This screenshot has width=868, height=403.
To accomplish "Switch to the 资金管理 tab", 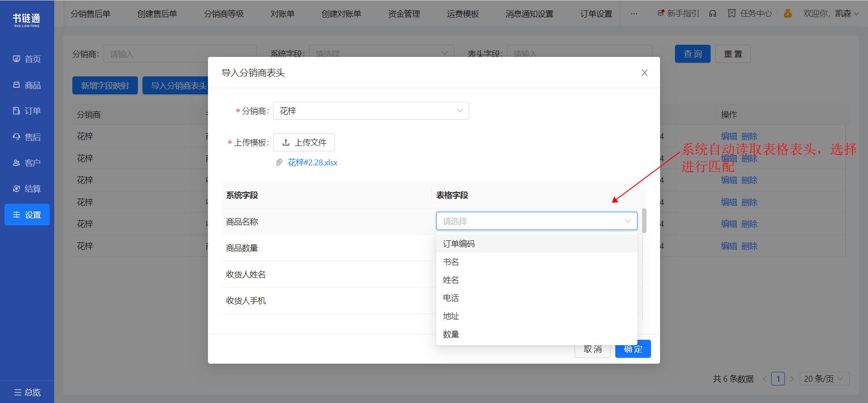I will (404, 14).
